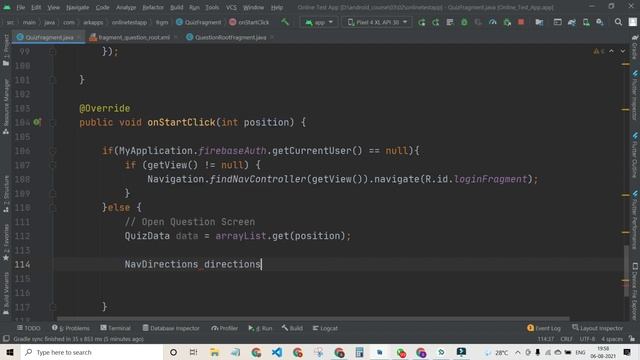The image size is (640, 360).
Task: Open the Pixel 4 XL API 30 device dropdown
Action: (x=377, y=22)
